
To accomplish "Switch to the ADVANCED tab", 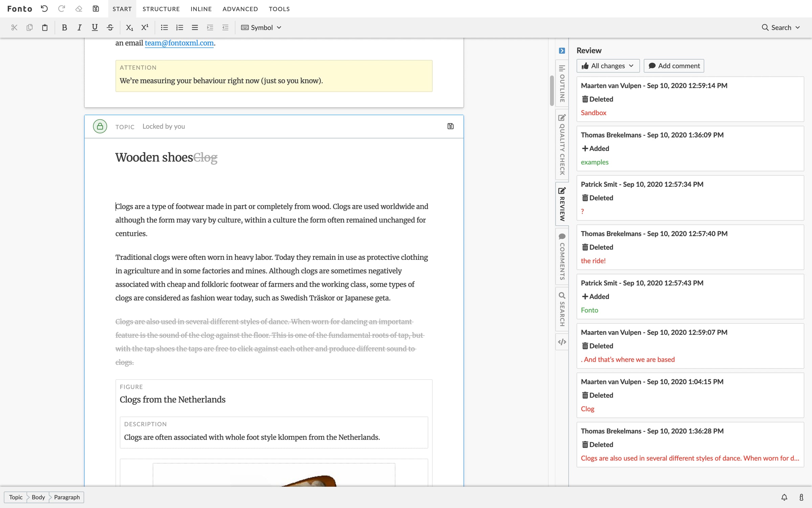I will [240, 9].
